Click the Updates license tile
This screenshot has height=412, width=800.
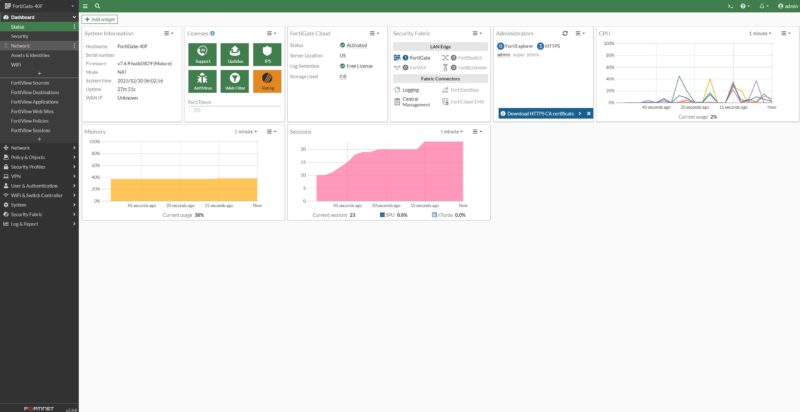tap(235, 54)
